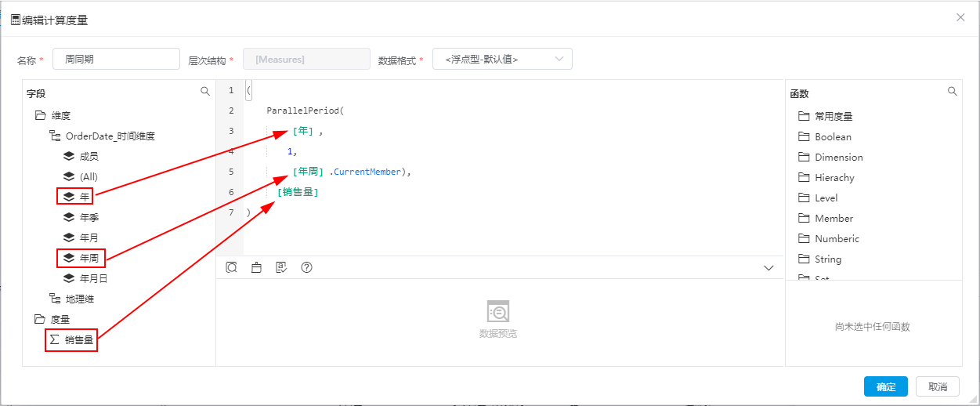Expand the Boolean function label

coord(833,136)
